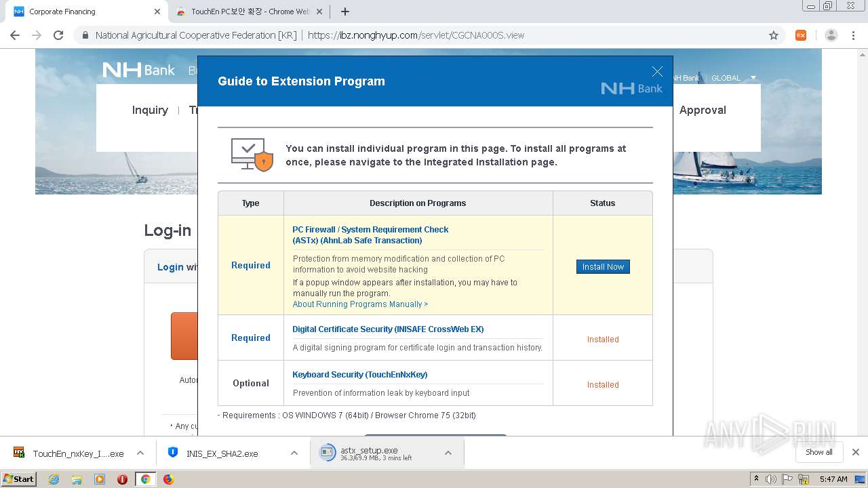This screenshot has width=868, height=488.
Task: Click the network tray icon
Action: pos(804,479)
